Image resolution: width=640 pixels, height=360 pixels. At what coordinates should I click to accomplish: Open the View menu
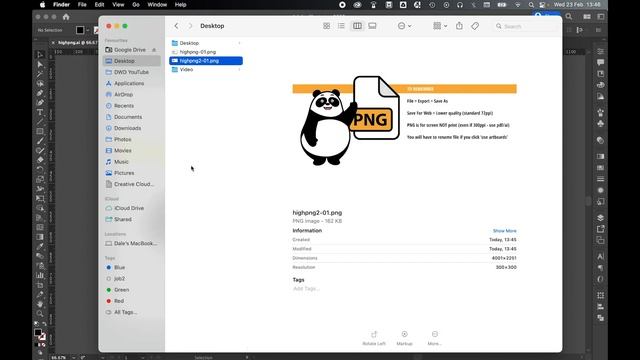click(x=118, y=5)
